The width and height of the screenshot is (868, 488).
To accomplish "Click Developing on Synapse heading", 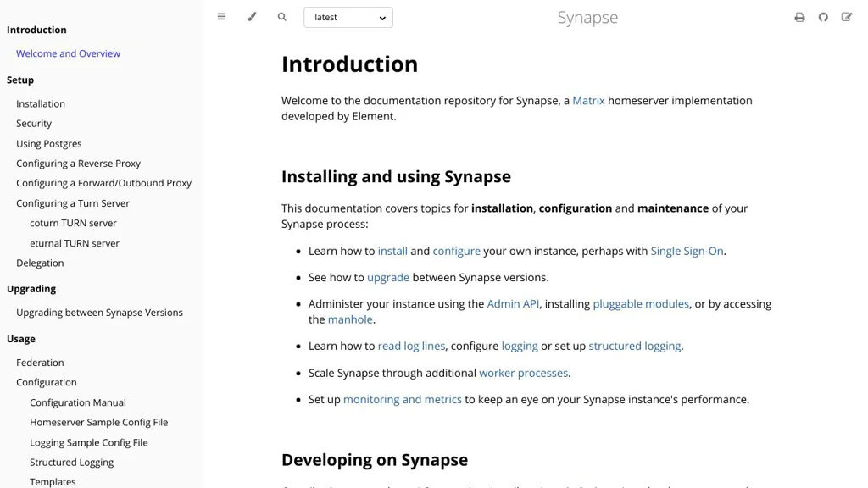I will (374, 460).
